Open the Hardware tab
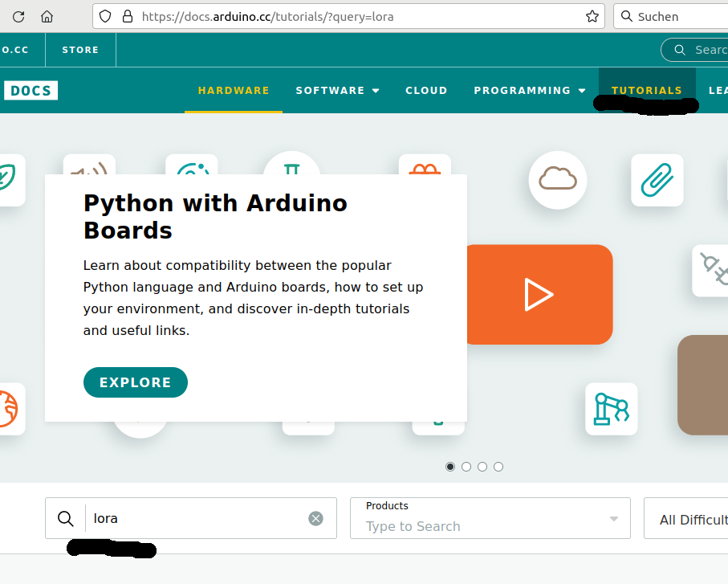The image size is (728, 584). pyautogui.click(x=234, y=90)
